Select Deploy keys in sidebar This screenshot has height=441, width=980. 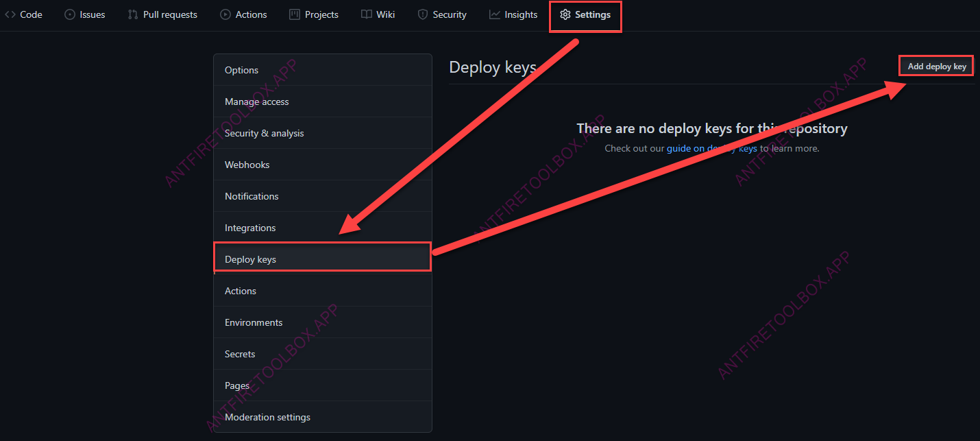[x=323, y=259]
